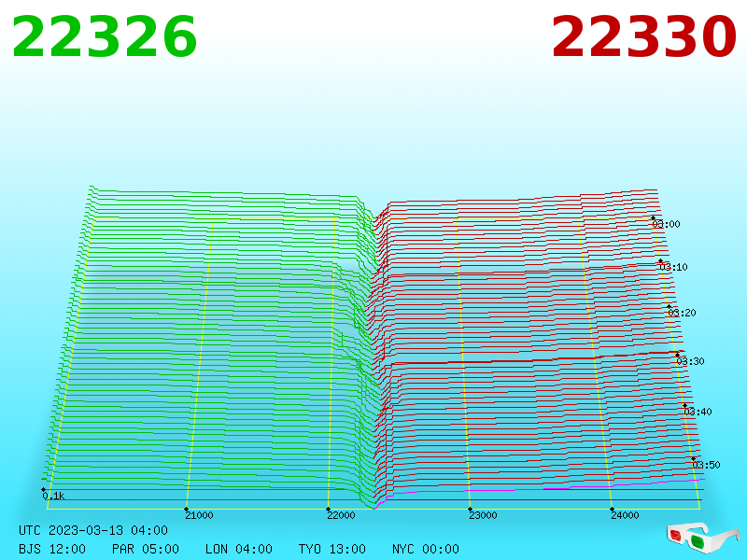Select the 03:50 time axis marker
Screen dimensions: 747x560
[x=707, y=464]
